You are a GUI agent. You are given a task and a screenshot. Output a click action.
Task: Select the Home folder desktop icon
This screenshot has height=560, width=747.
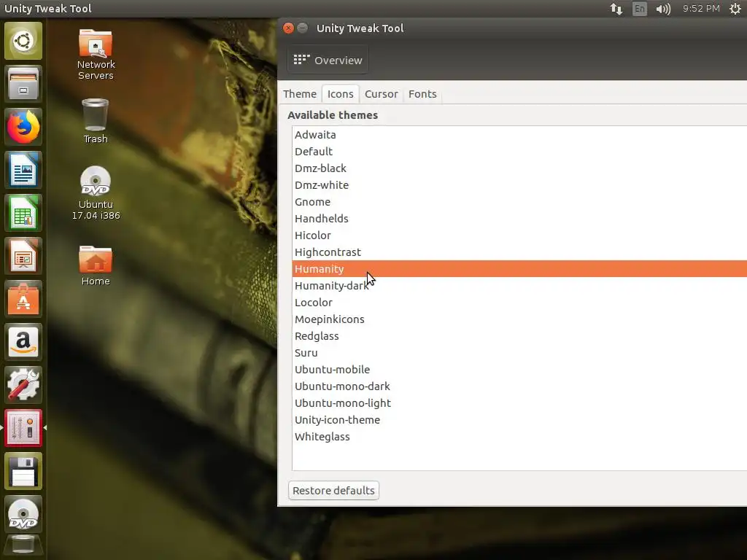[96, 265]
